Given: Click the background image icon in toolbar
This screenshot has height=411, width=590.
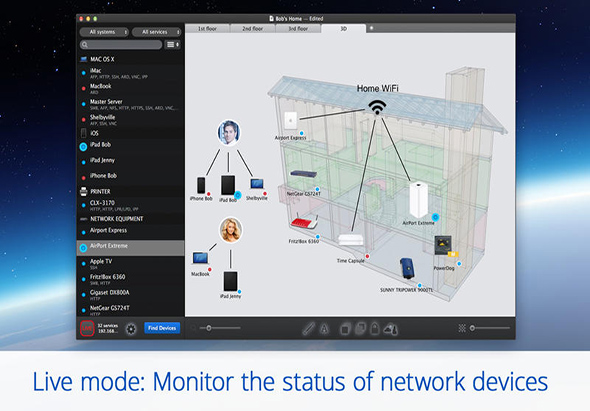Looking at the screenshot, I should click(x=391, y=329).
